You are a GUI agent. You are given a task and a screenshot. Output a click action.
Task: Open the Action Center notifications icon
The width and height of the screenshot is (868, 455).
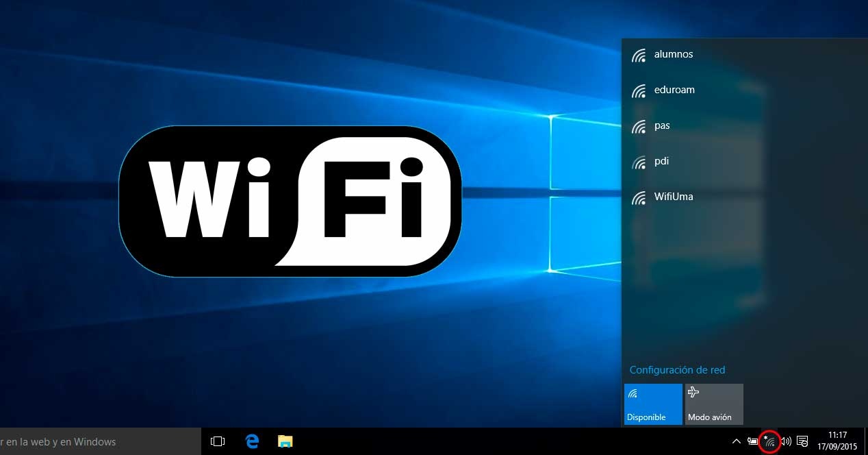coord(803,442)
